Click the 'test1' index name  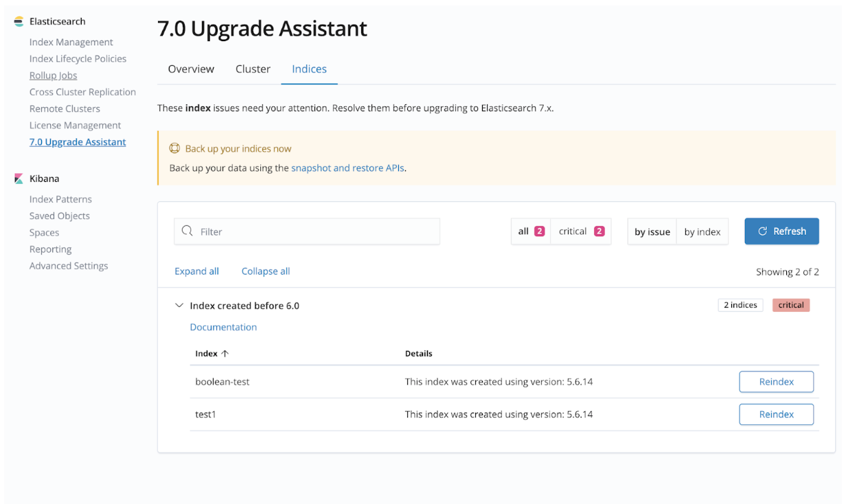click(x=205, y=414)
